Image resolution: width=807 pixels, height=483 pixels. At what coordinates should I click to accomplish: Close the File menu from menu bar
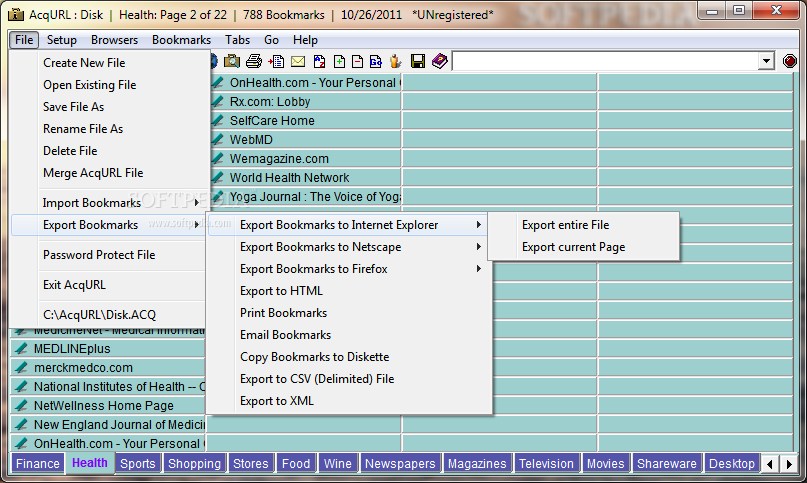click(24, 40)
